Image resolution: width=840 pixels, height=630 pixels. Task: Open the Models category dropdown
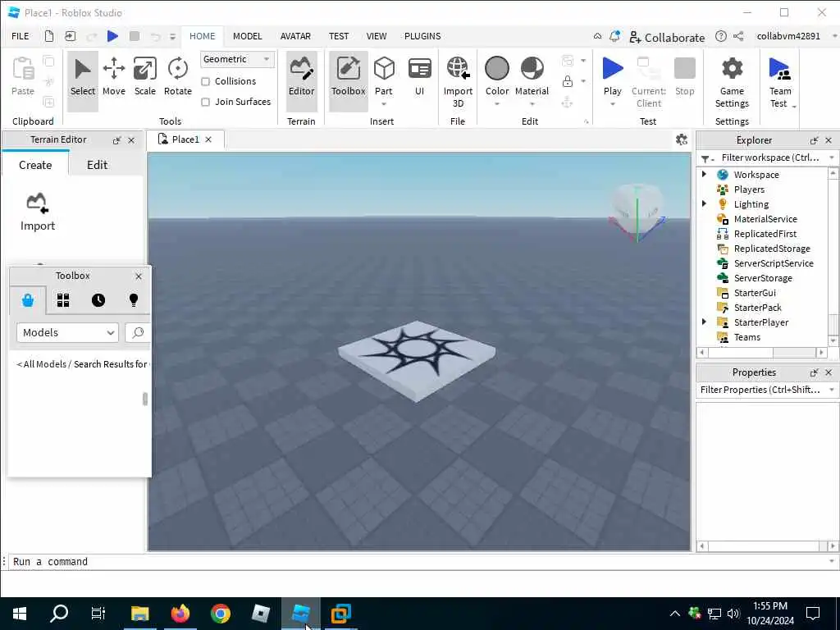(x=67, y=332)
